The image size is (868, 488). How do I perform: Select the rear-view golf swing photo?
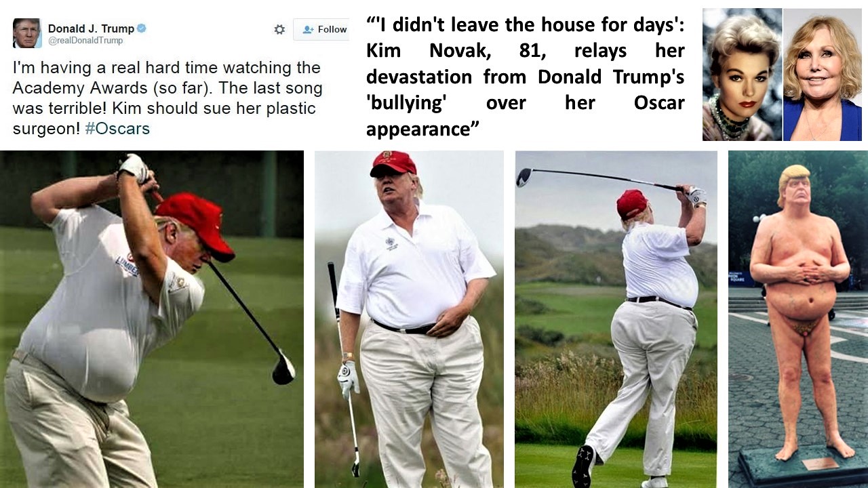coord(616,319)
